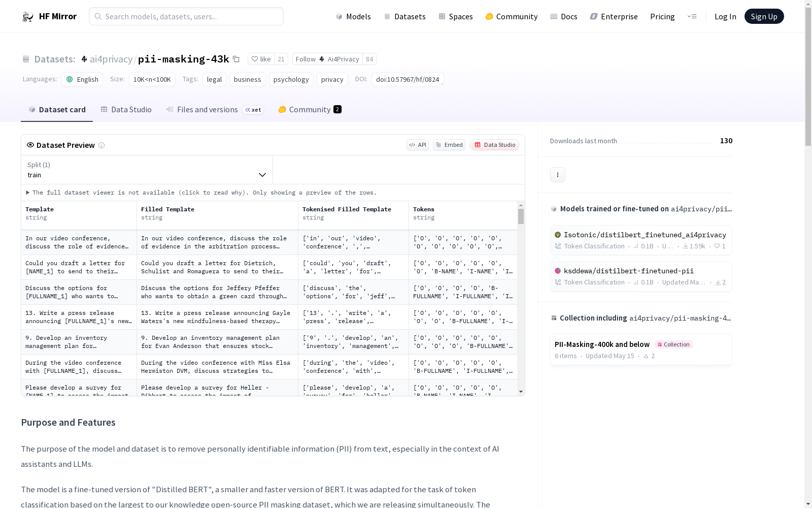This screenshot has width=812, height=508.
Task: Switch to the Dataset card tab
Action: click(x=57, y=110)
